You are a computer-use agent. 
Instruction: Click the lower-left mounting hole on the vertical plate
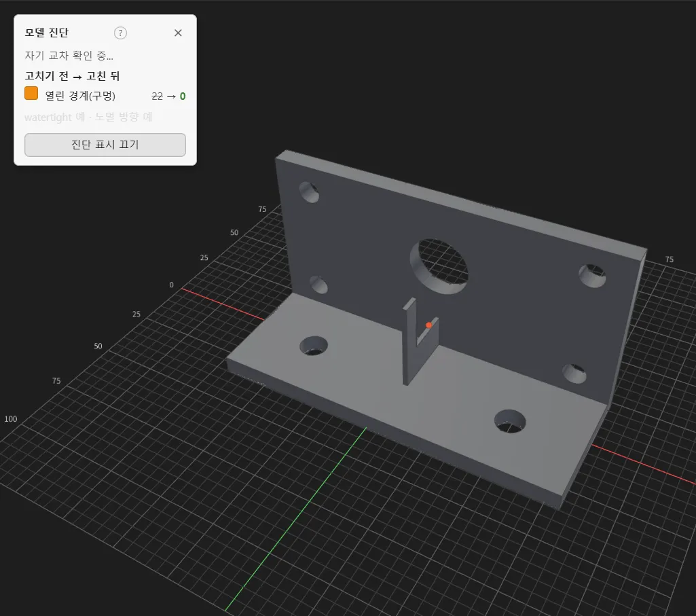(x=318, y=285)
